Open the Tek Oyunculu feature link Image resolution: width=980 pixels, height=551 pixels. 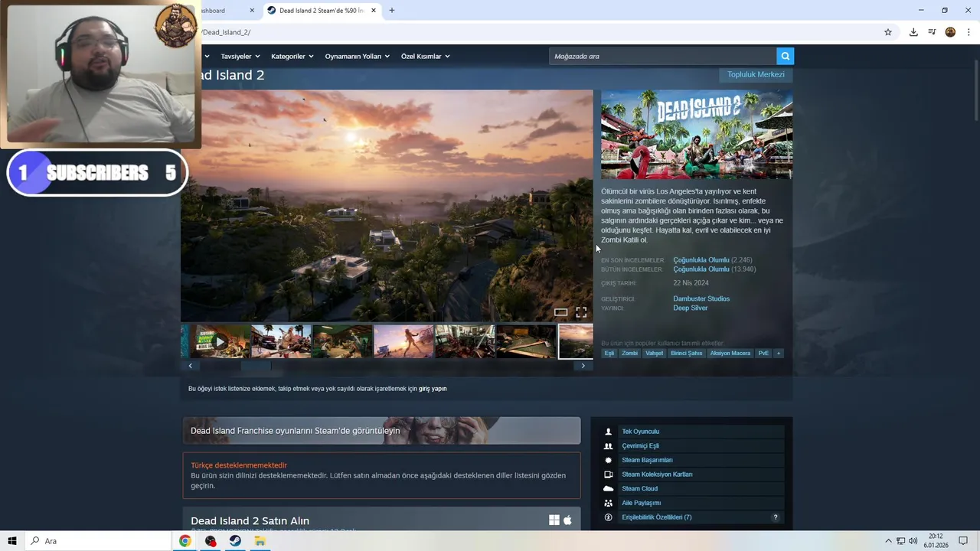(x=640, y=432)
